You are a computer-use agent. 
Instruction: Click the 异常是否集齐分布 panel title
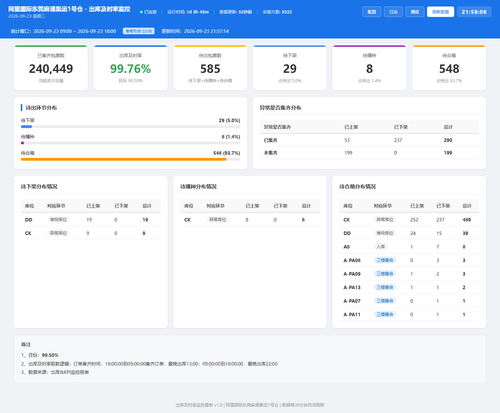[280, 108]
